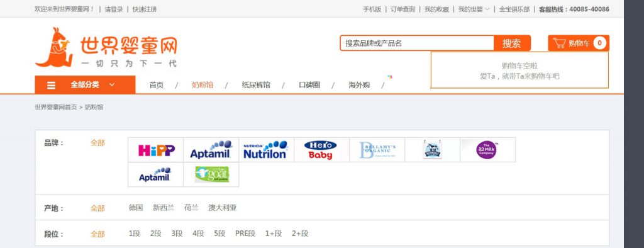Open the 口碑圈 navigation tab
Image resolution: width=644 pixels, height=248 pixels.
309,85
